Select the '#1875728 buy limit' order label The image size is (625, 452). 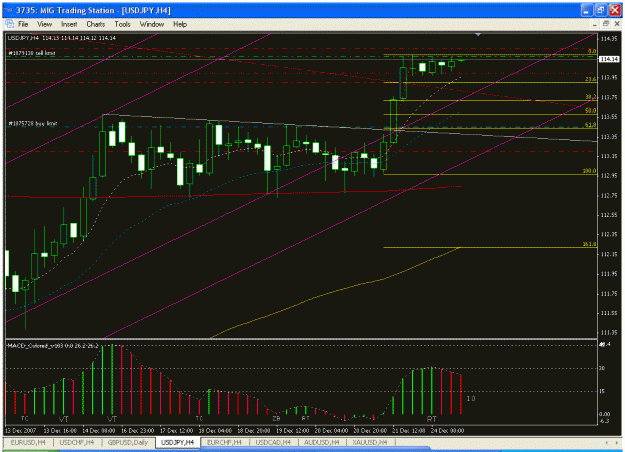[33, 124]
